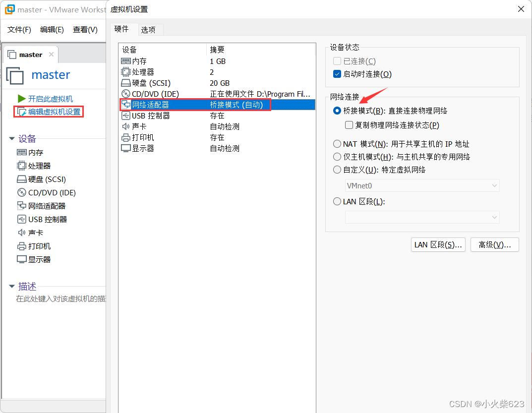Select the 自动检测 summary for 声卡
532x413 pixels.
[225, 126]
